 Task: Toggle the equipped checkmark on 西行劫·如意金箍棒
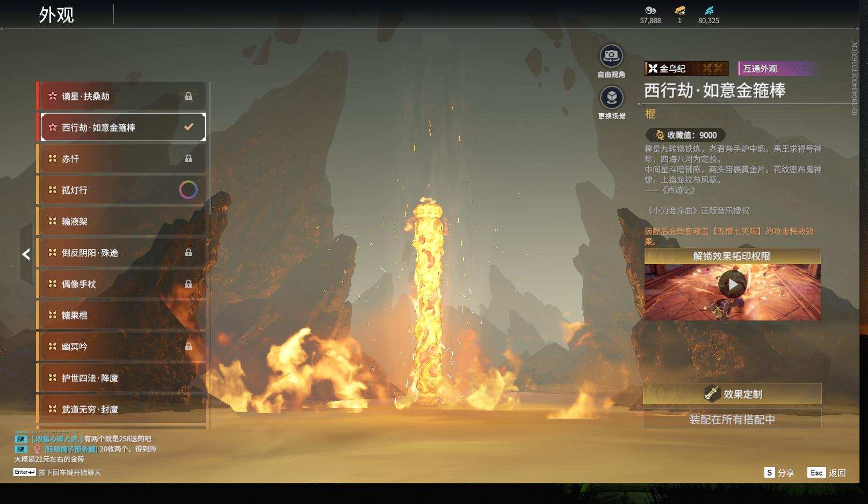click(x=189, y=127)
